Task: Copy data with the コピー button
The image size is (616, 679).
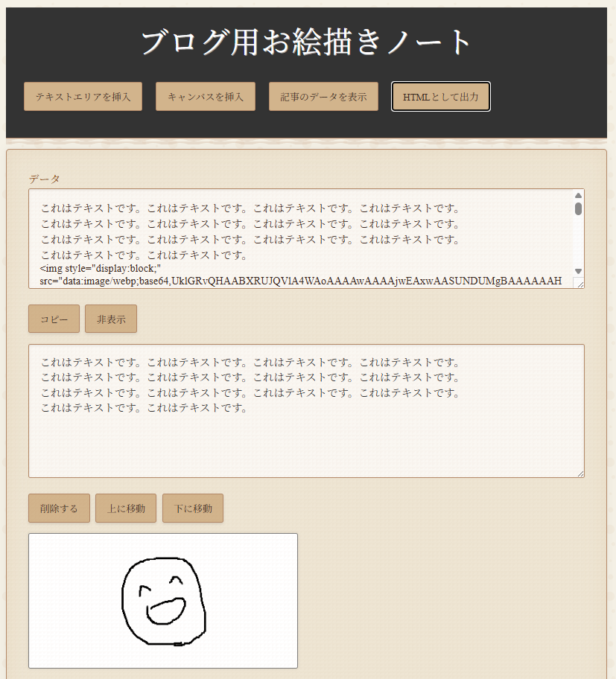Action: (54, 319)
